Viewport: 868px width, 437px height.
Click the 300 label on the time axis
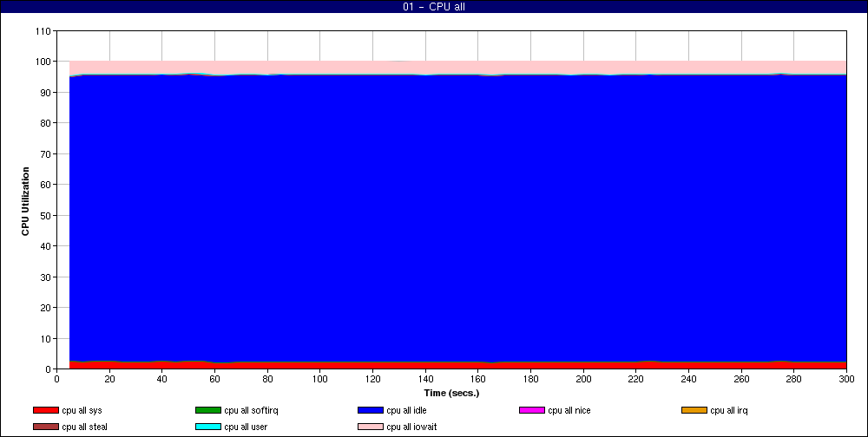click(x=846, y=379)
